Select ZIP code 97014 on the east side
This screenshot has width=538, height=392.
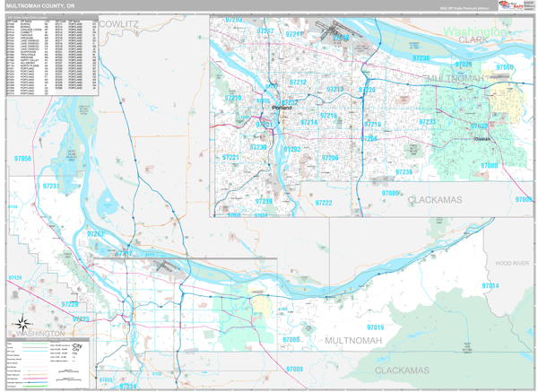click(490, 285)
